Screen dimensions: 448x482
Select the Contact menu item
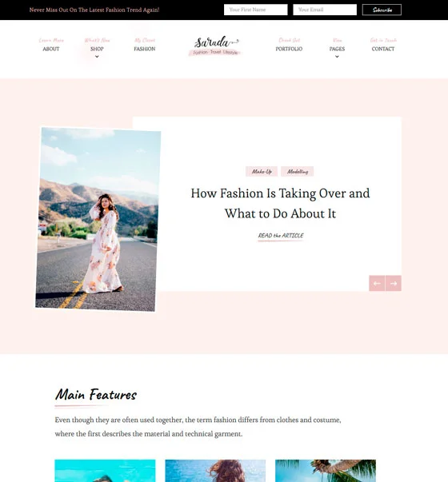(382, 49)
